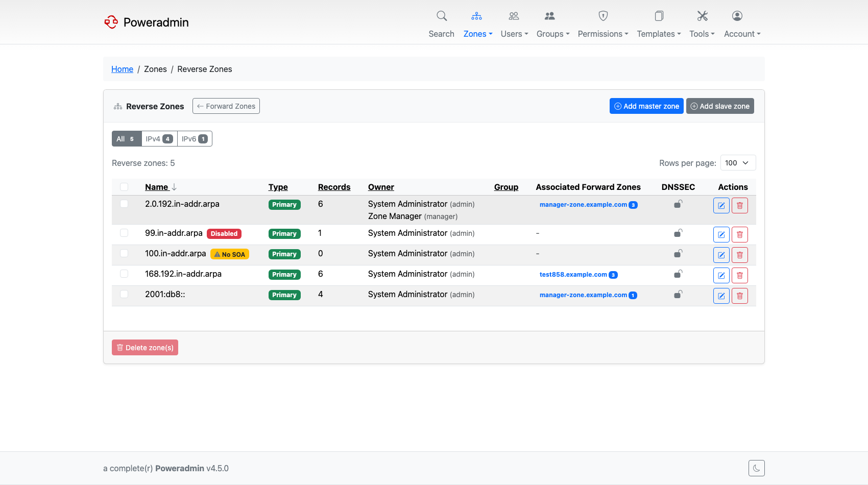Delete the 2001:db8:: zone
This screenshot has width=868, height=485.
click(x=740, y=296)
